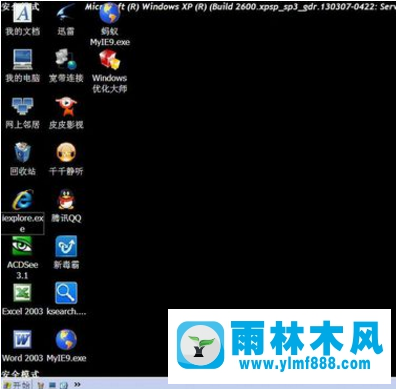This screenshot has width=396, height=389.
Task: Open the 我的电脑 desktop icon
Action: coord(23,66)
